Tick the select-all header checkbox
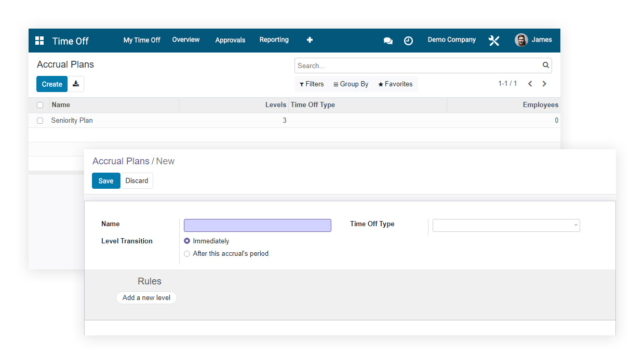 pyautogui.click(x=40, y=105)
